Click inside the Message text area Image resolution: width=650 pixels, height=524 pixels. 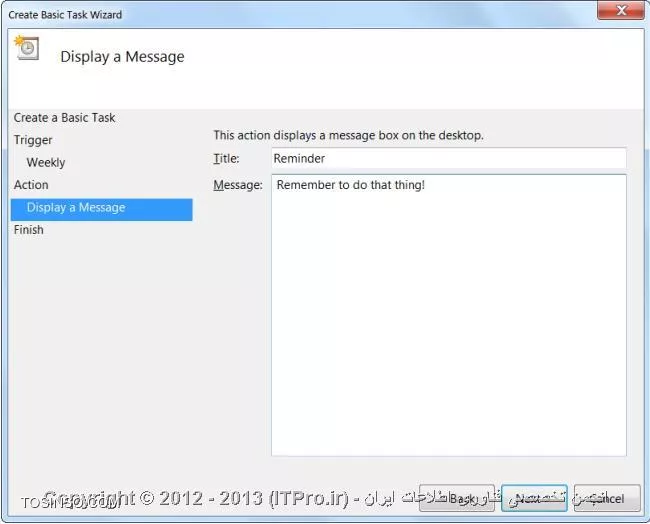pos(449,315)
